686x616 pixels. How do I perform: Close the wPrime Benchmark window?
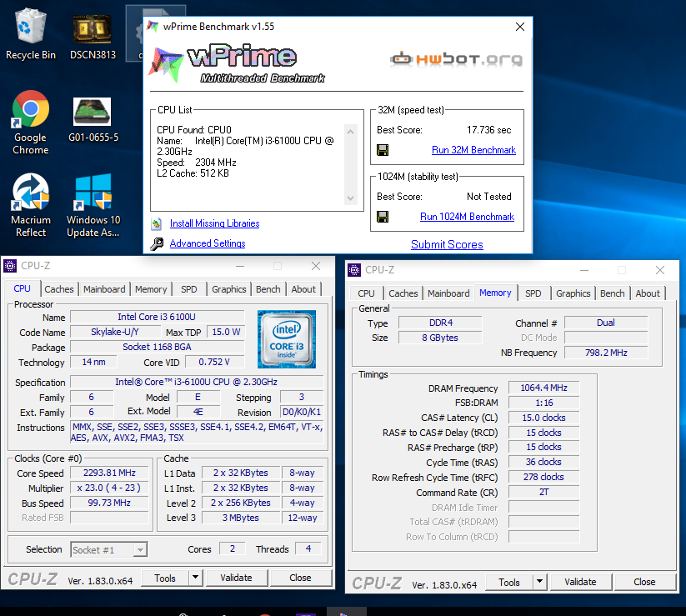tap(520, 27)
